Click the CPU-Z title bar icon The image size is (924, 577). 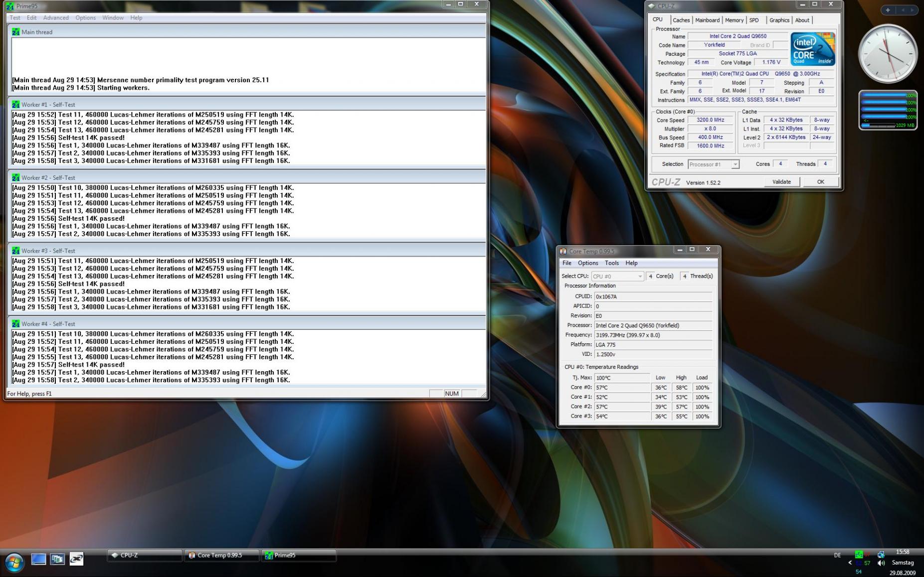(651, 6)
